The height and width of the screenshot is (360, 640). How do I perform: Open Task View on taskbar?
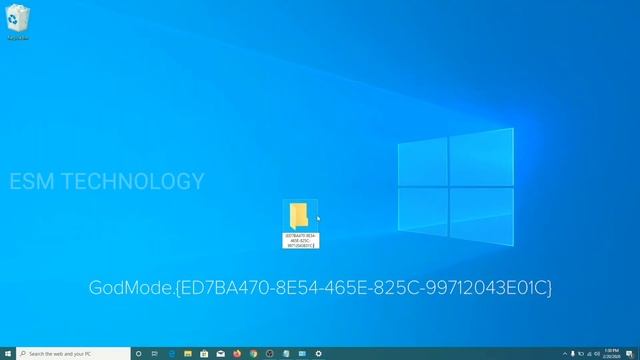point(155,353)
